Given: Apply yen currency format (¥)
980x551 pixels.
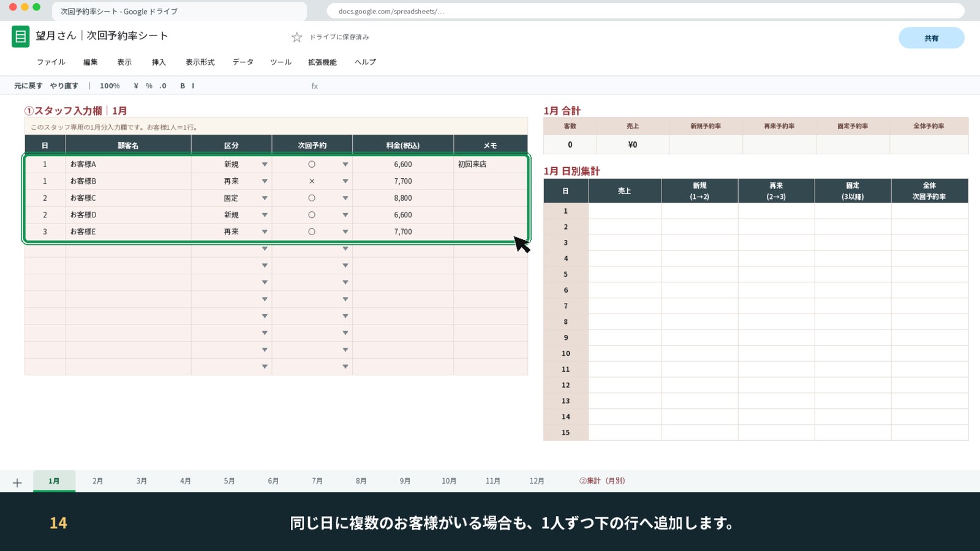Looking at the screenshot, I should coord(136,86).
